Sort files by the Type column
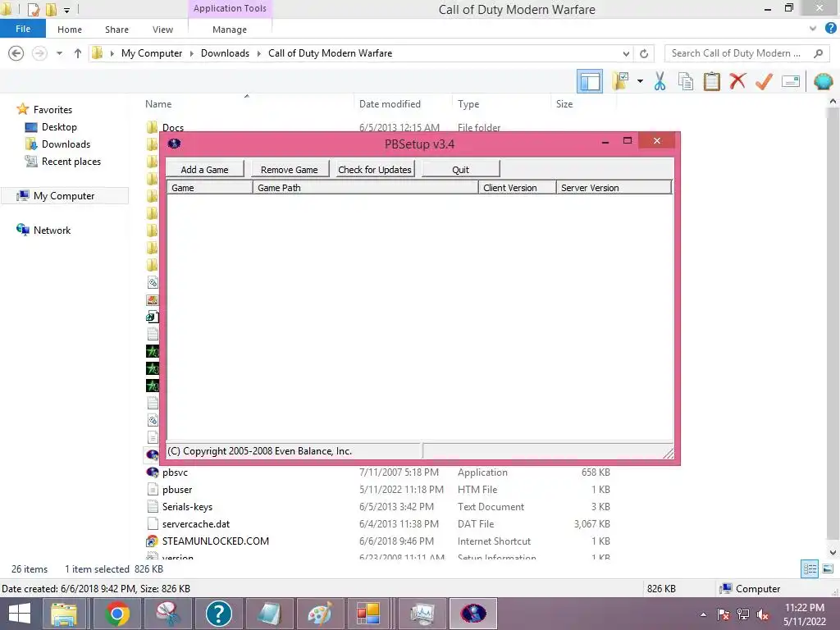This screenshot has height=630, width=840. pyautogui.click(x=468, y=104)
